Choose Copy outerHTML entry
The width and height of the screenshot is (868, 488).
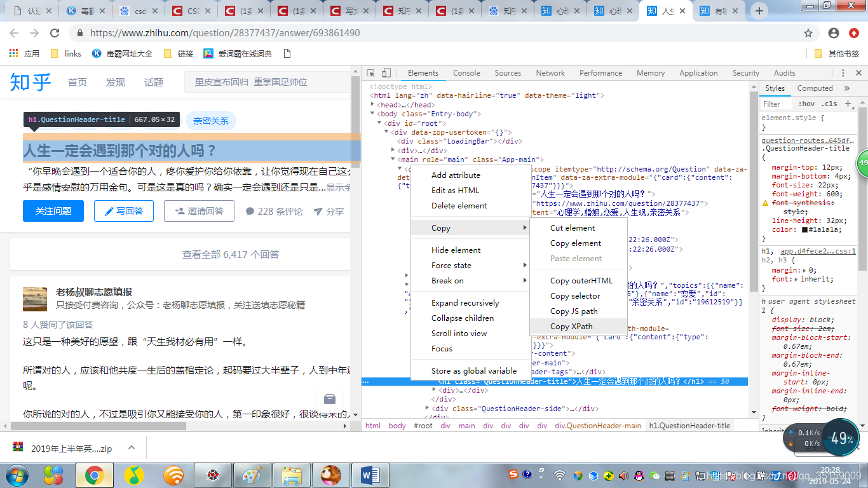(579, 281)
